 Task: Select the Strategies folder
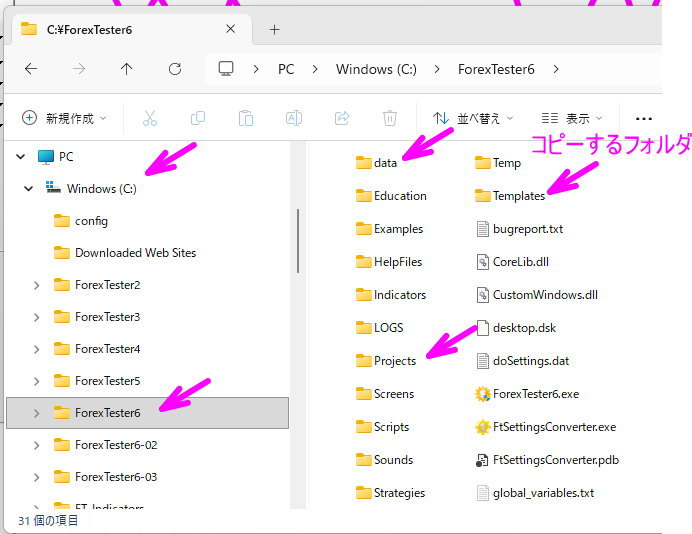[x=390, y=493]
